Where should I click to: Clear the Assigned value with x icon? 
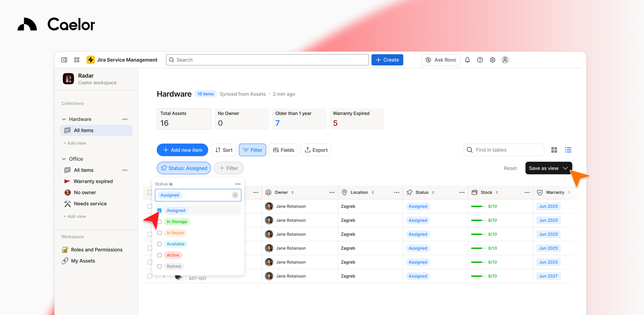click(235, 195)
